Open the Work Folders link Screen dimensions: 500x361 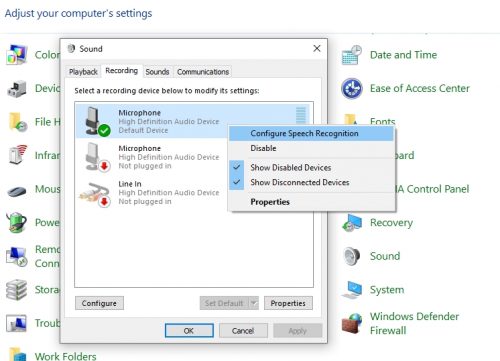(x=66, y=356)
